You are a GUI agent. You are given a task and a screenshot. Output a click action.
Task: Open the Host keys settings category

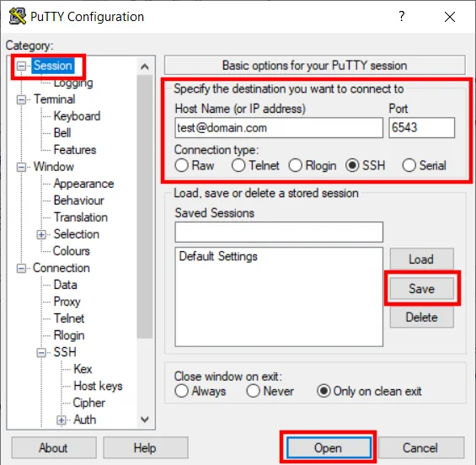98,386
